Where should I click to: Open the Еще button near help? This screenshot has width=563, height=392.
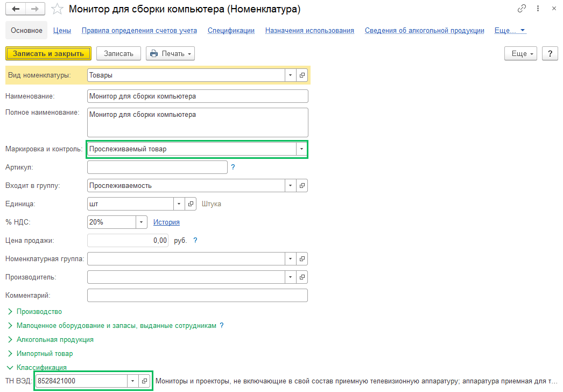(520, 53)
